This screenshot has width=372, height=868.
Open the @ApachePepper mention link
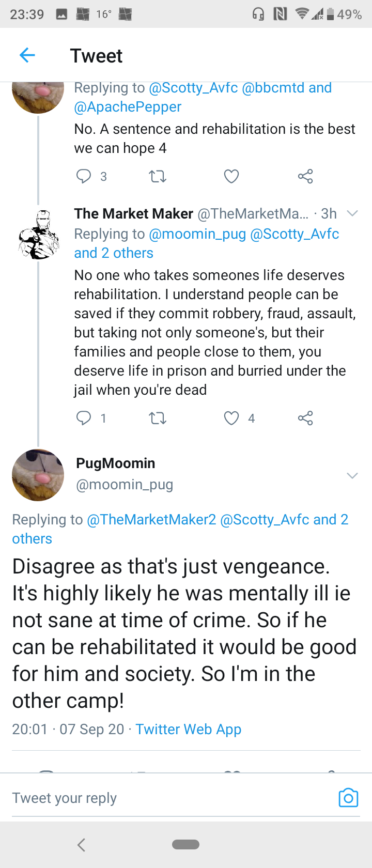pyautogui.click(x=128, y=107)
